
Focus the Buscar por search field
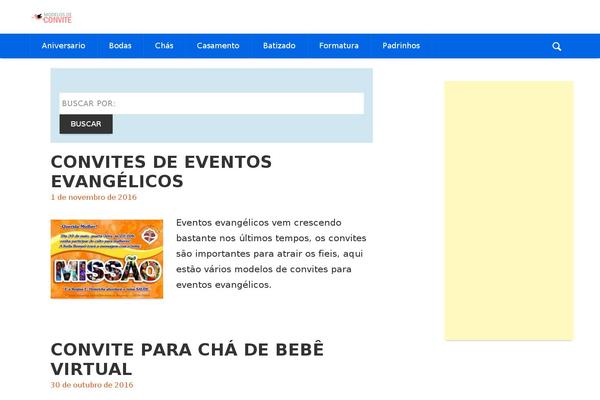[212, 103]
